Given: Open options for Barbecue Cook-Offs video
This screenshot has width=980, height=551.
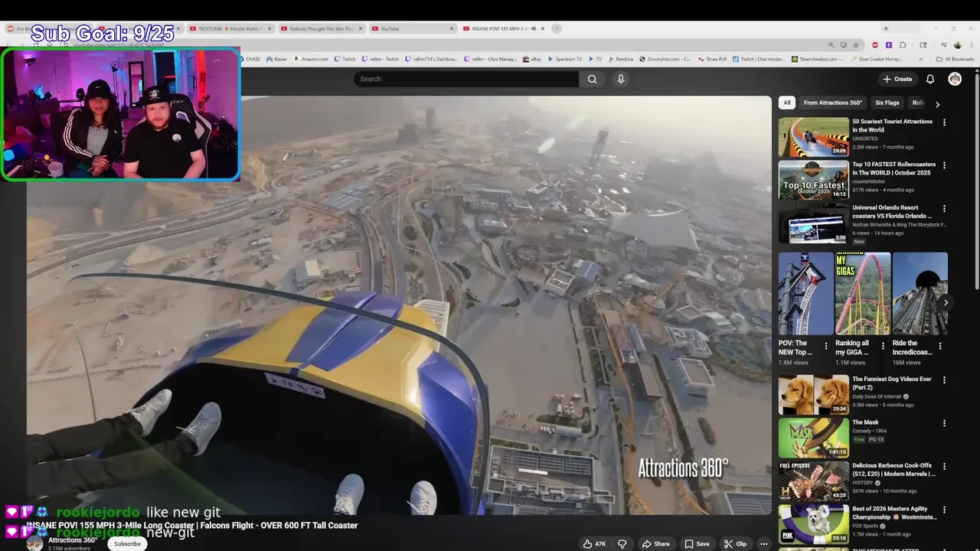Looking at the screenshot, I should tap(944, 466).
